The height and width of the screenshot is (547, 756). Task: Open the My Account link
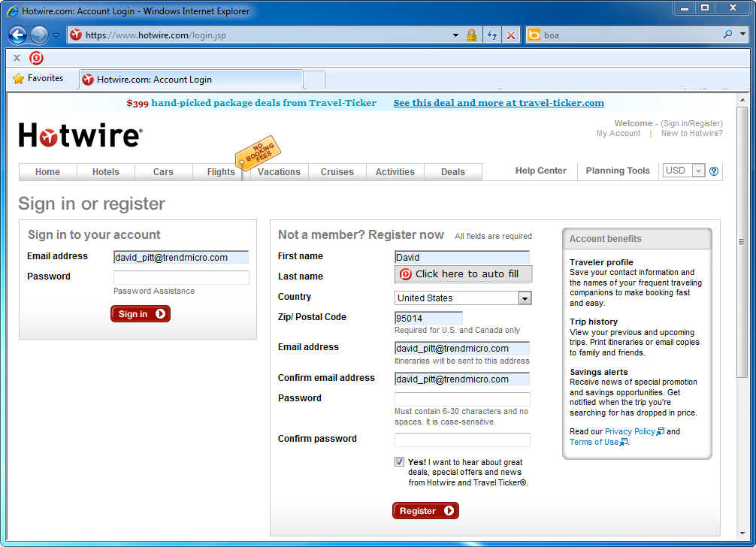[x=618, y=133]
